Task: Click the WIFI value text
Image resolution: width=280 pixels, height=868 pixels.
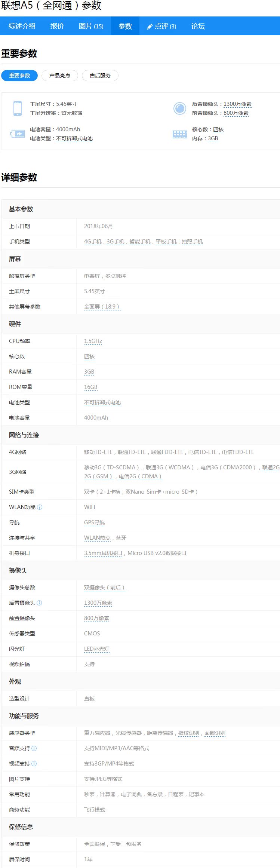Action: click(x=90, y=507)
